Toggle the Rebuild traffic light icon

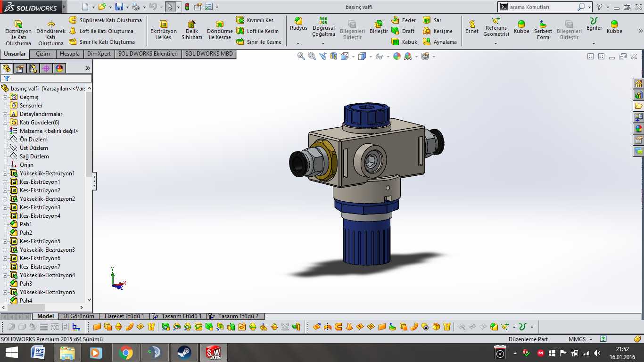pos(187,7)
